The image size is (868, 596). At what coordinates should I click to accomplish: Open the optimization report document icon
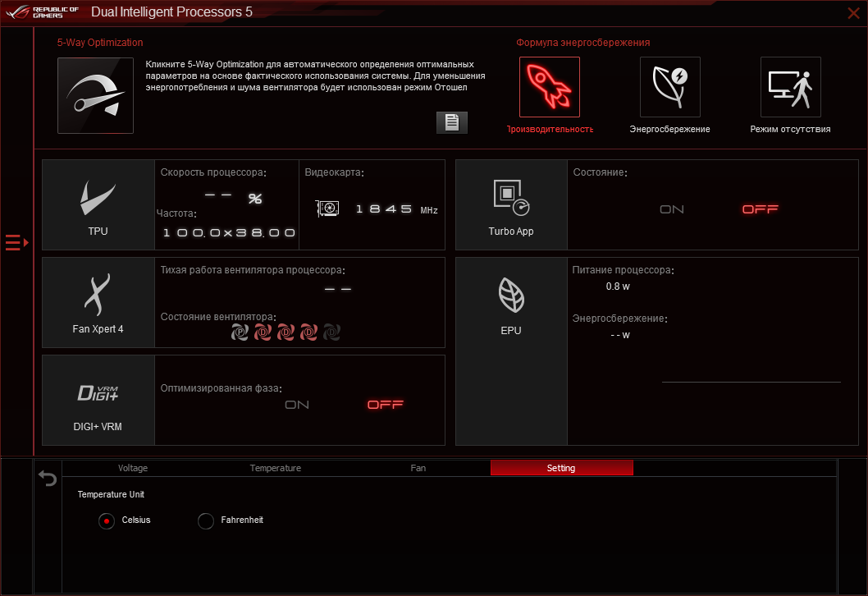click(452, 122)
